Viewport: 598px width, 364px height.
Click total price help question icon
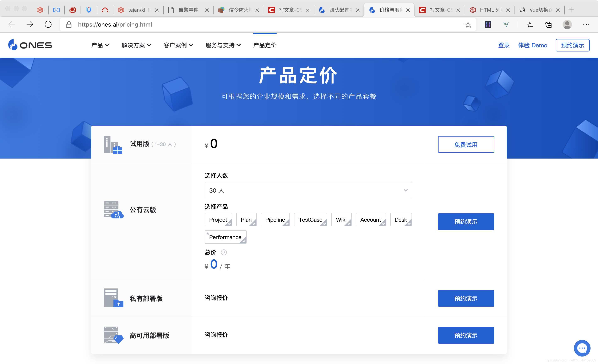pos(224,252)
